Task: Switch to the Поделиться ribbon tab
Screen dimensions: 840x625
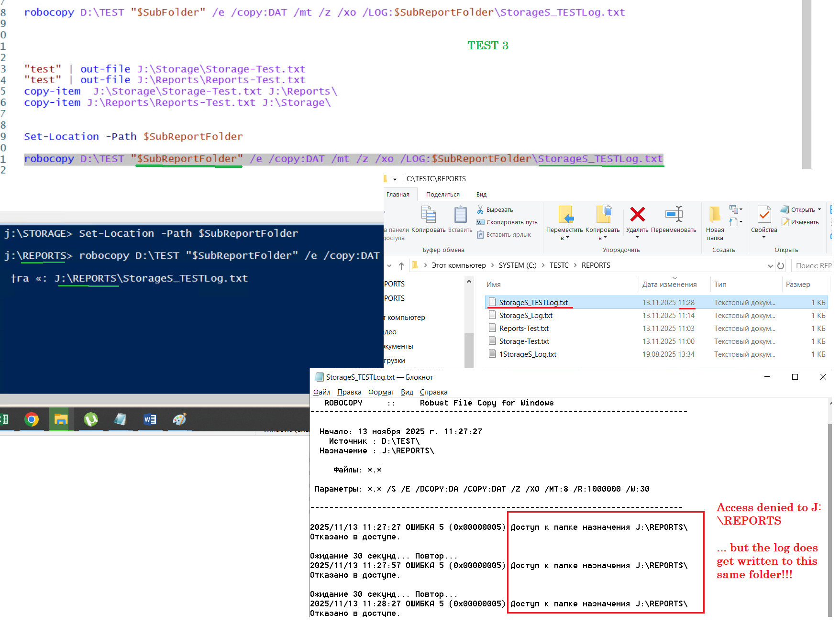Action: click(x=443, y=195)
